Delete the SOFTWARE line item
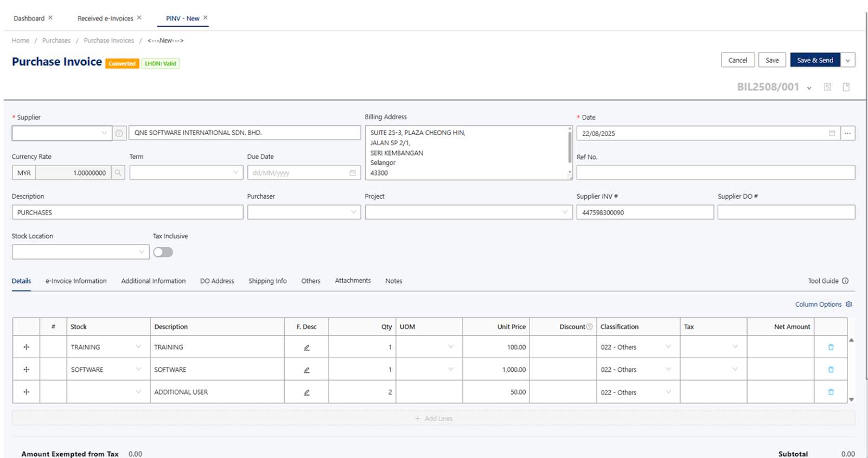Screen dimensions: 868x458 pyautogui.click(x=831, y=370)
